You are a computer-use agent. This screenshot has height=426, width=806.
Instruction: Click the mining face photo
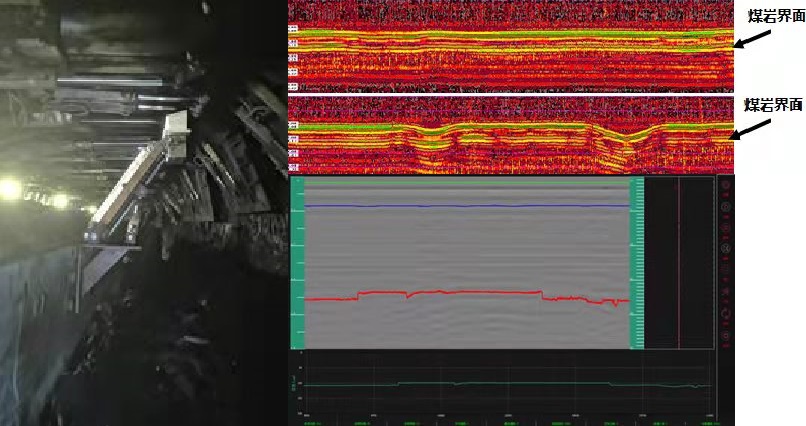tap(140, 213)
